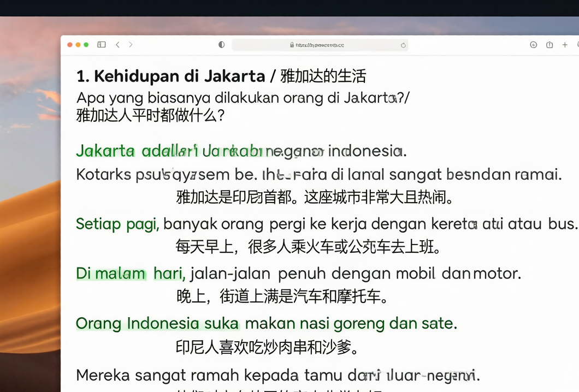Click the question "Apa yang biasanya dilakukan"
Image resolution: width=579 pixels, height=392 pixels.
(x=243, y=99)
